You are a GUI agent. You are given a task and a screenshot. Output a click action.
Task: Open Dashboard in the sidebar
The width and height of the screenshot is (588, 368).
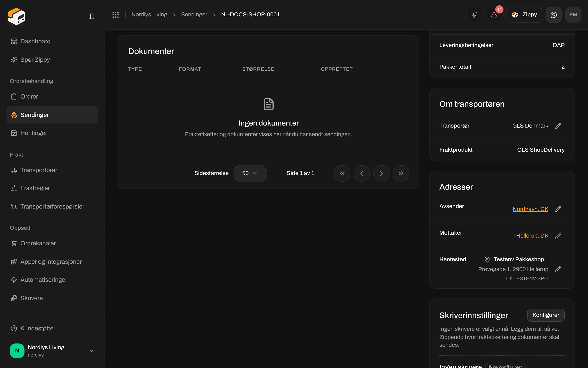click(x=52, y=41)
